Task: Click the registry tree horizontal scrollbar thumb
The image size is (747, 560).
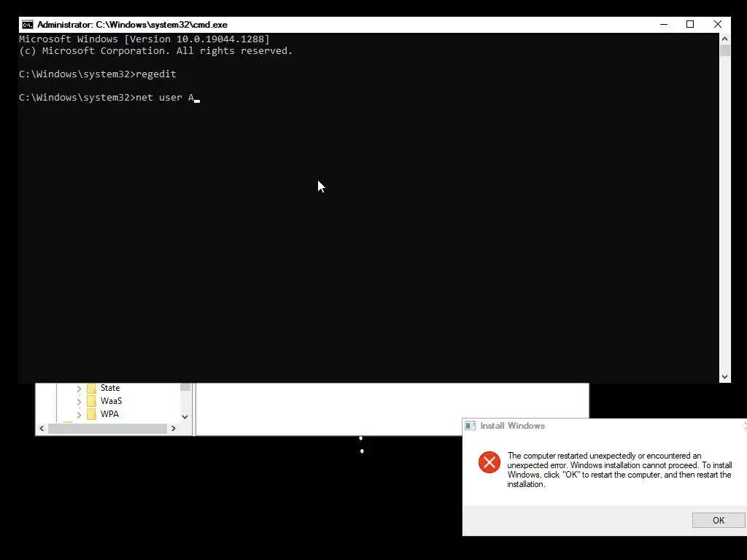Action: coord(108,429)
